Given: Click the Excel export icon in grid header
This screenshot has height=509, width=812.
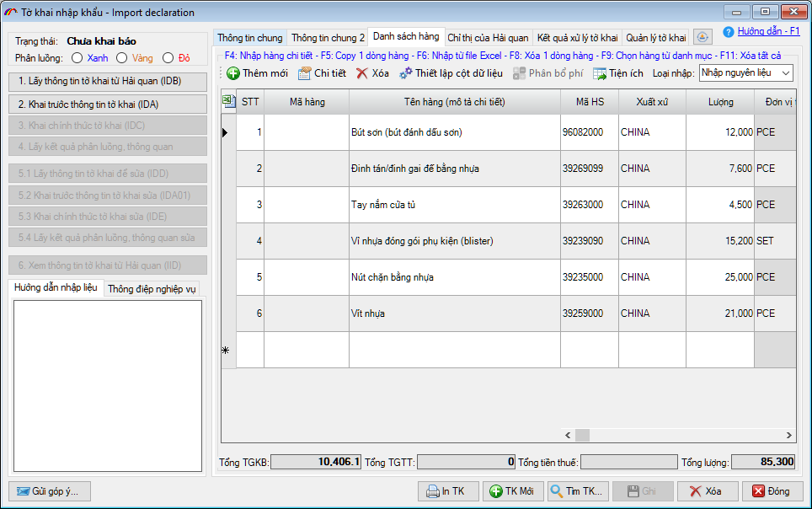Looking at the screenshot, I should point(228,101).
